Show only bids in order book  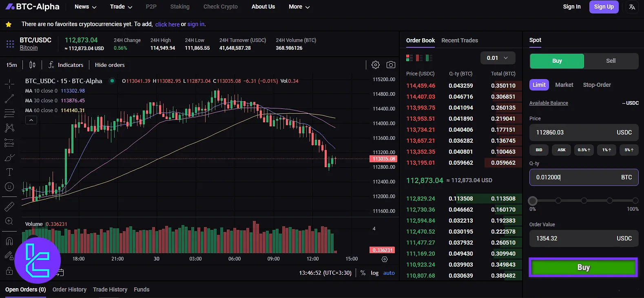point(429,58)
